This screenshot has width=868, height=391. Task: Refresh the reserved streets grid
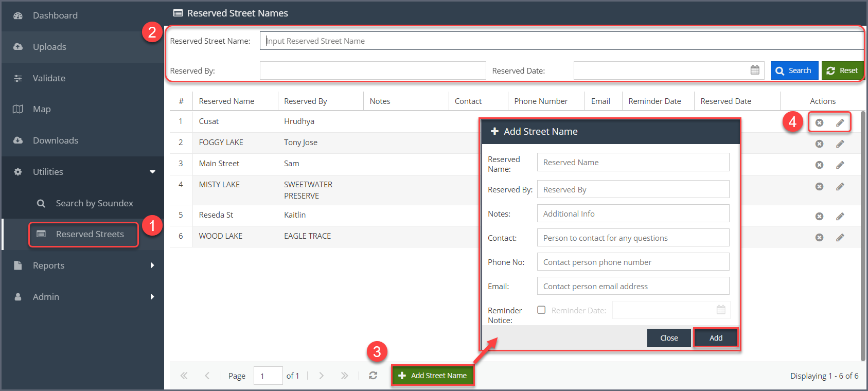[x=373, y=376]
